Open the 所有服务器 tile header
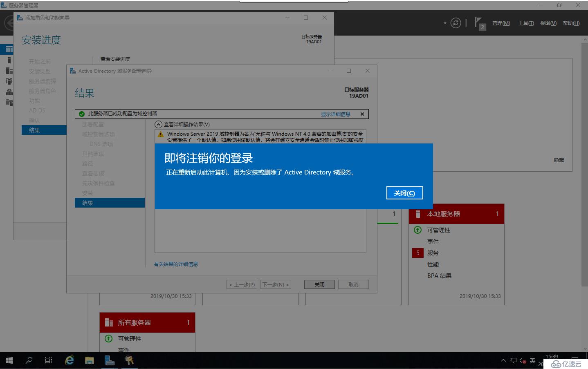Image resolution: width=588 pixels, height=369 pixels. pos(147,322)
